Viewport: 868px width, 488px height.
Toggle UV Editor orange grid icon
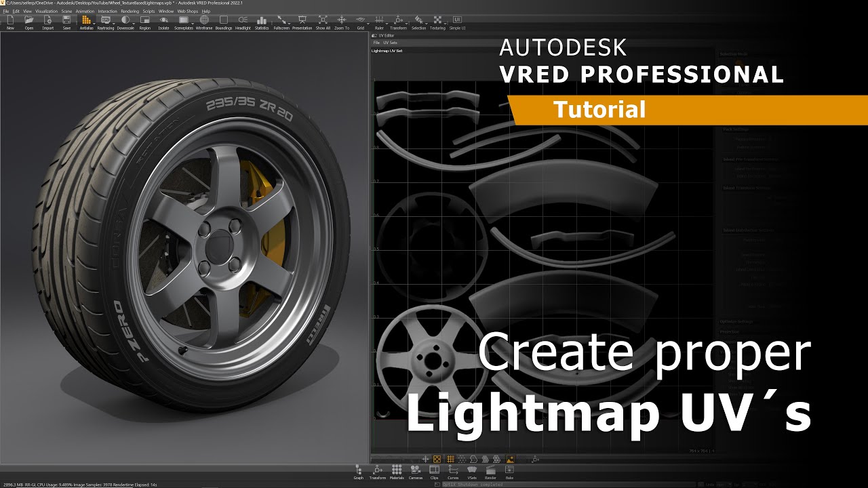click(x=450, y=460)
